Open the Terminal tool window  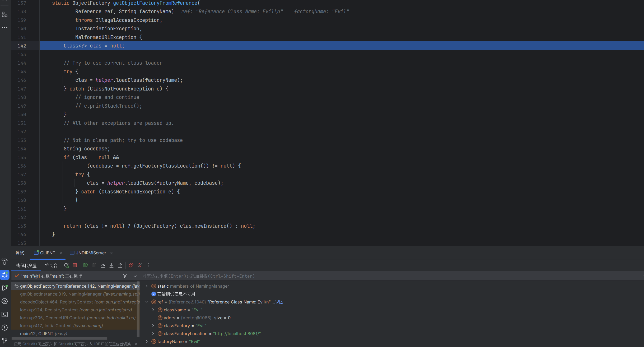point(4,314)
